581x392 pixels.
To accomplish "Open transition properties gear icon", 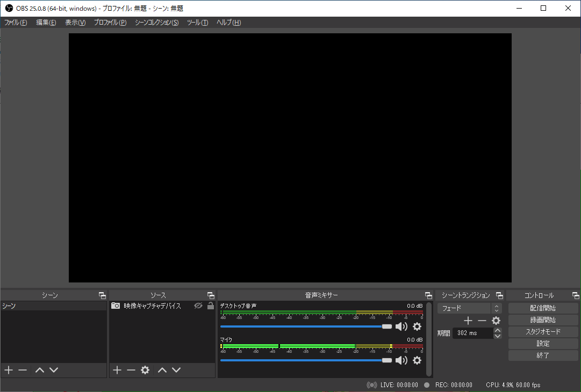I will point(496,321).
